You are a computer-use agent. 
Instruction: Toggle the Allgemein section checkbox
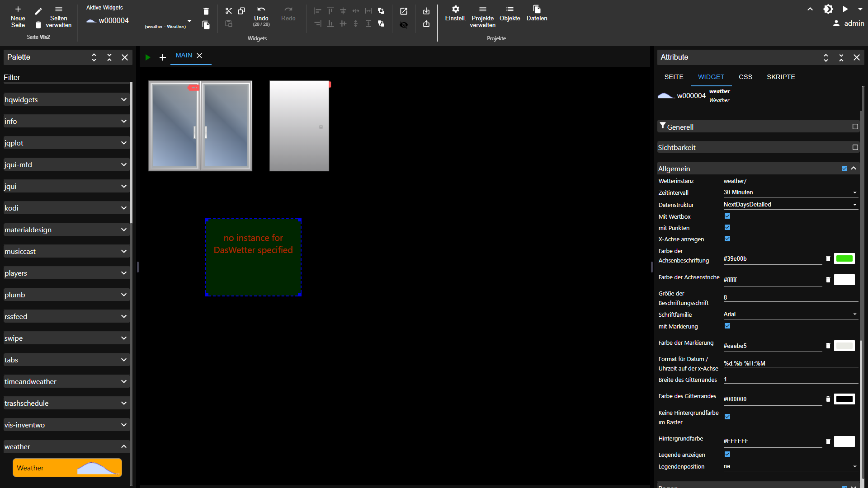pyautogui.click(x=844, y=169)
